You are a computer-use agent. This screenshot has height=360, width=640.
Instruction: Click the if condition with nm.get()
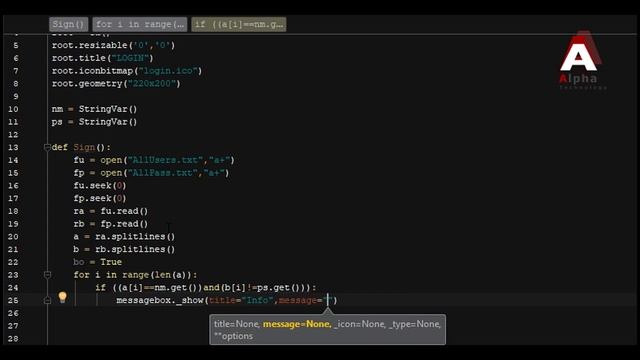(x=206, y=288)
